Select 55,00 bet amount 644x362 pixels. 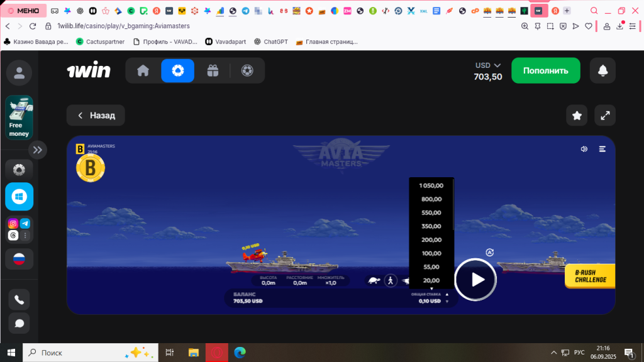[431, 266]
